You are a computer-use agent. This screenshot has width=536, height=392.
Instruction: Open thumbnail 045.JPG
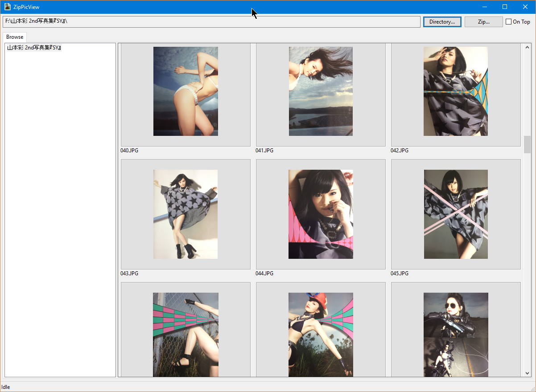(456, 214)
